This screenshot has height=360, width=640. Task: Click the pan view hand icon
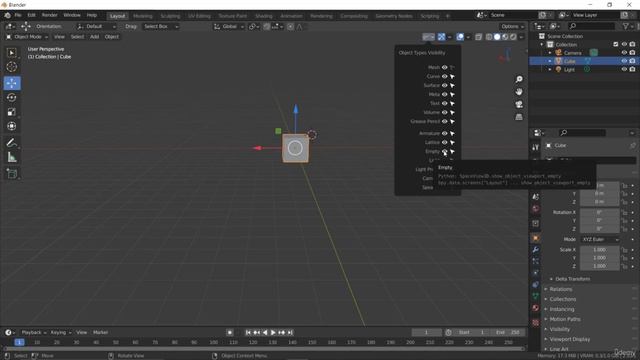tap(519, 92)
